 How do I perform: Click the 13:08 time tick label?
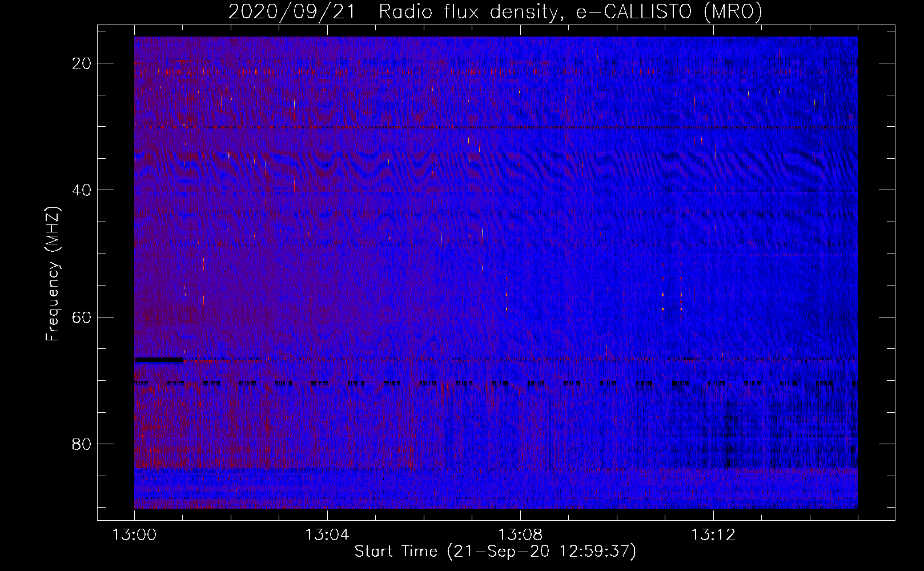pyautogui.click(x=520, y=535)
